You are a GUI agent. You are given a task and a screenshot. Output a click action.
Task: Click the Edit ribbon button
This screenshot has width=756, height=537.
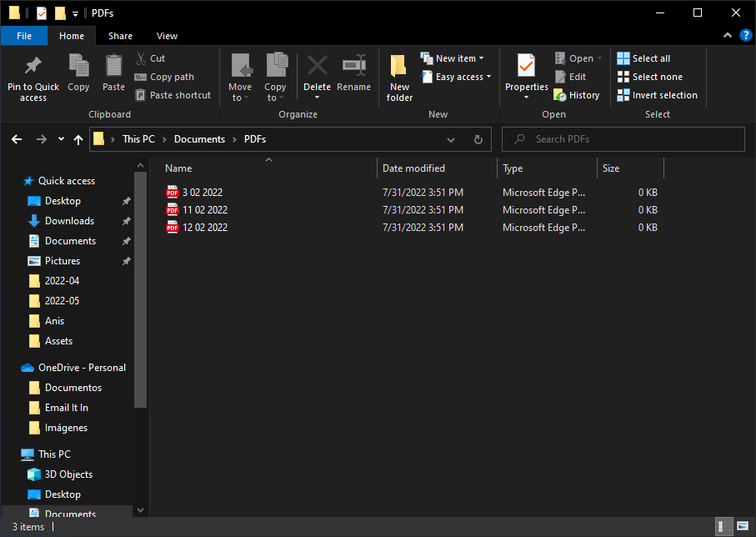570,77
